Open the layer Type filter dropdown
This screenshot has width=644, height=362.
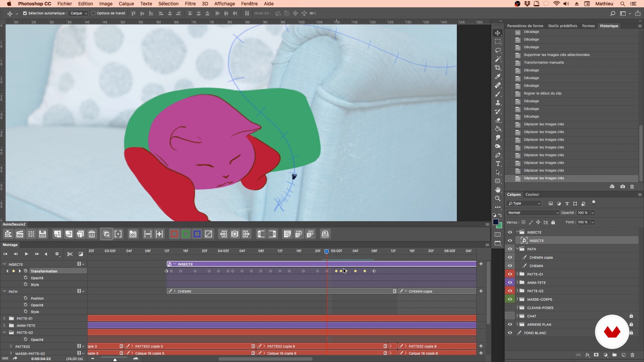tap(524, 204)
